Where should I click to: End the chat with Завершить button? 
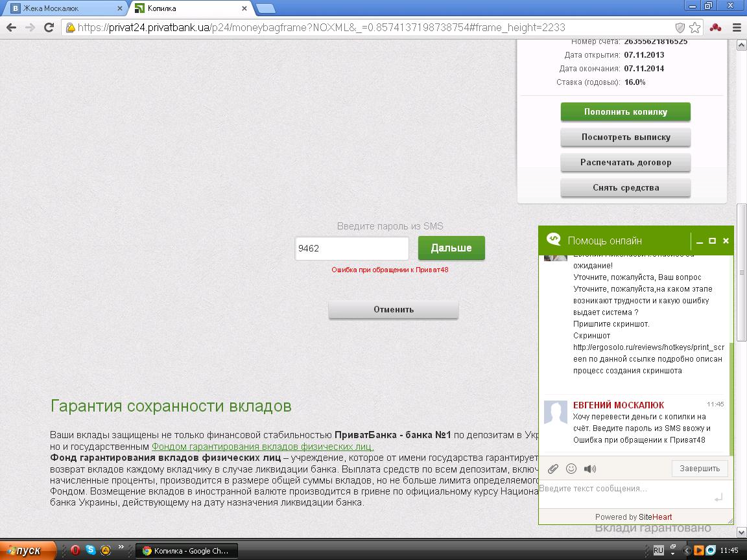[700, 469]
